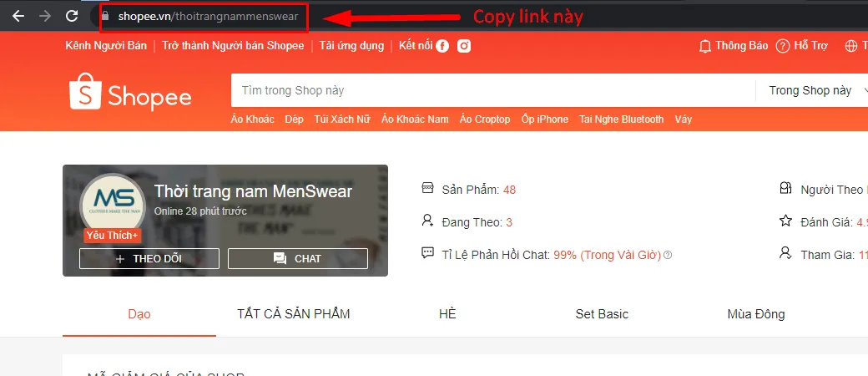Click Ốp iPhone suggested keyword
Viewport: 868px width, 376px height.
545,119
